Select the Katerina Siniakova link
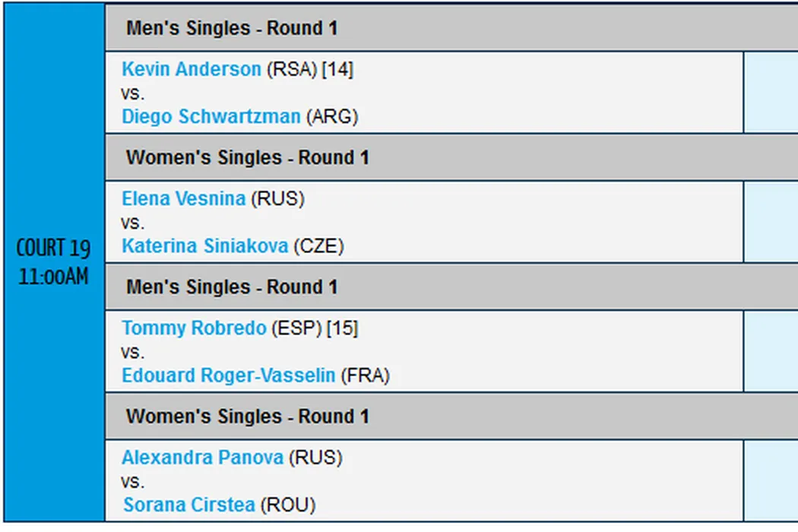The image size is (798, 532). [x=205, y=246]
